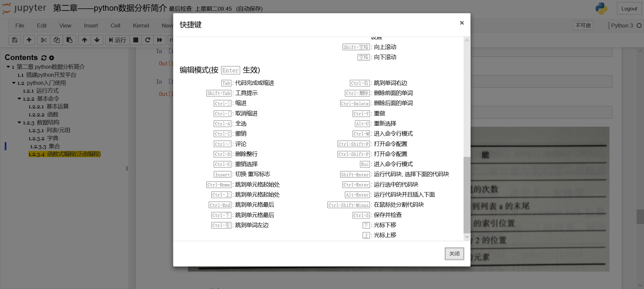This screenshot has width=644, height=289.
Task: Click the notebook title 第二章——python数据分析简介
Action: (x=110, y=8)
